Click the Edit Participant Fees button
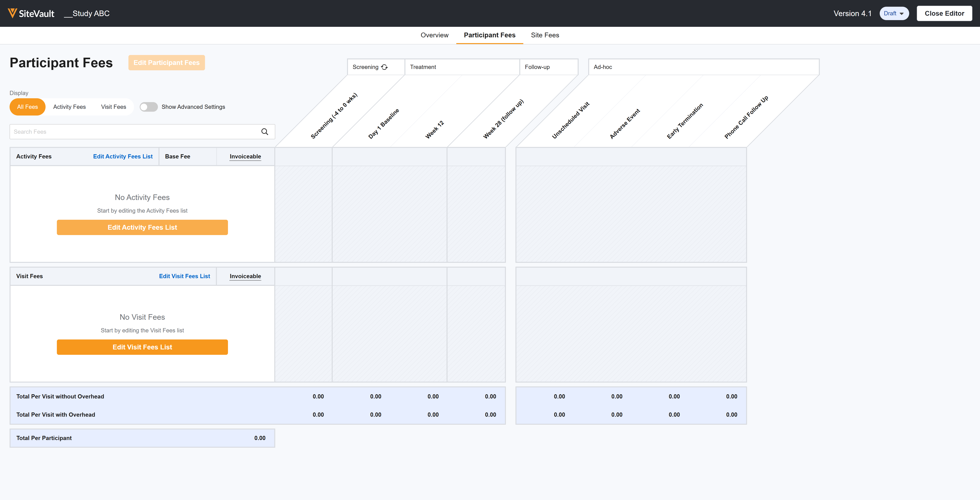 click(x=166, y=62)
